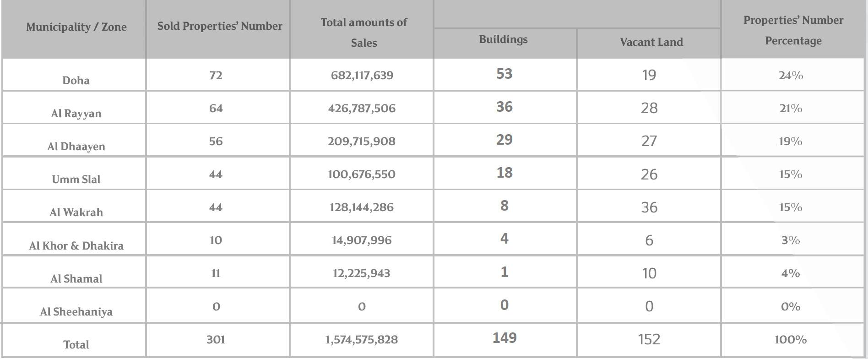The width and height of the screenshot is (868, 359).
Task: Select the Al Khor & Dhakira cell
Action: tap(76, 246)
